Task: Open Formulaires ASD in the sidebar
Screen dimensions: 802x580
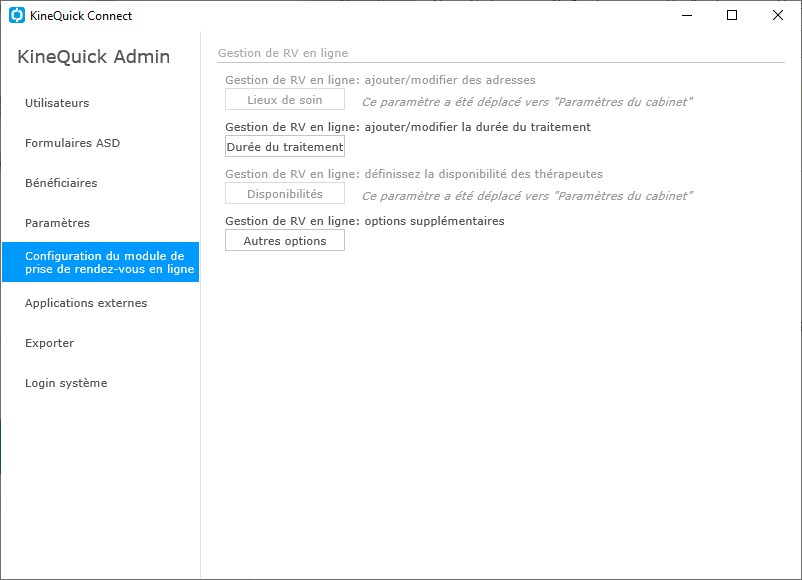Action: (72, 143)
